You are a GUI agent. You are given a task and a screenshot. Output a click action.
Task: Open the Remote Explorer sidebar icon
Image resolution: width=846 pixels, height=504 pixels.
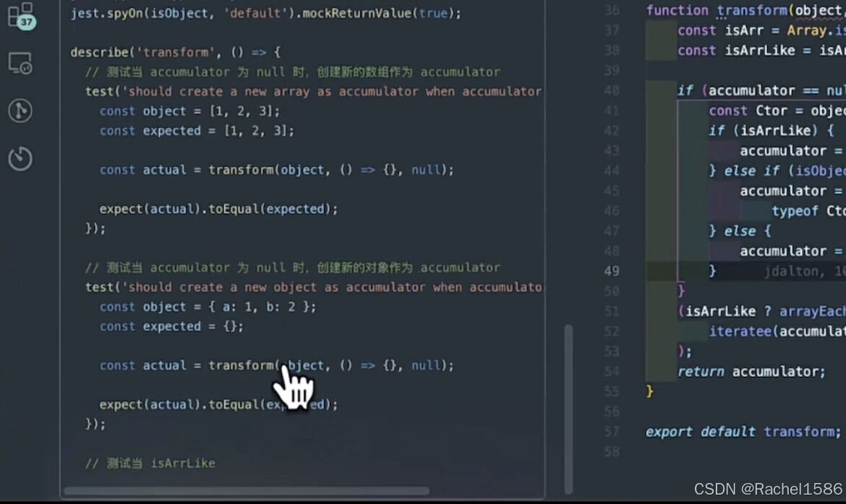pos(20,64)
